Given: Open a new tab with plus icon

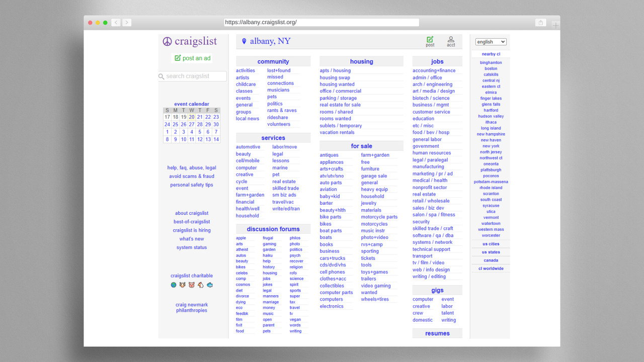Looking at the screenshot, I should click(x=555, y=25).
